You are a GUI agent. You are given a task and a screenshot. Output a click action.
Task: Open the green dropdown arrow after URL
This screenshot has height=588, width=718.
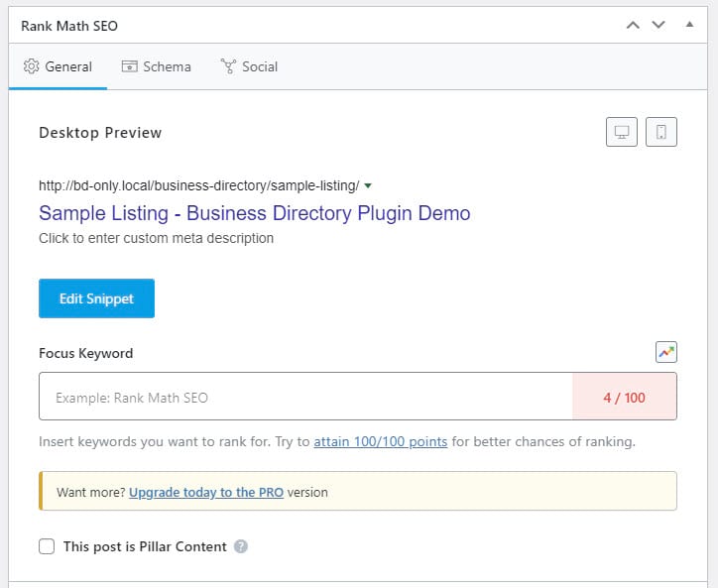pos(368,186)
